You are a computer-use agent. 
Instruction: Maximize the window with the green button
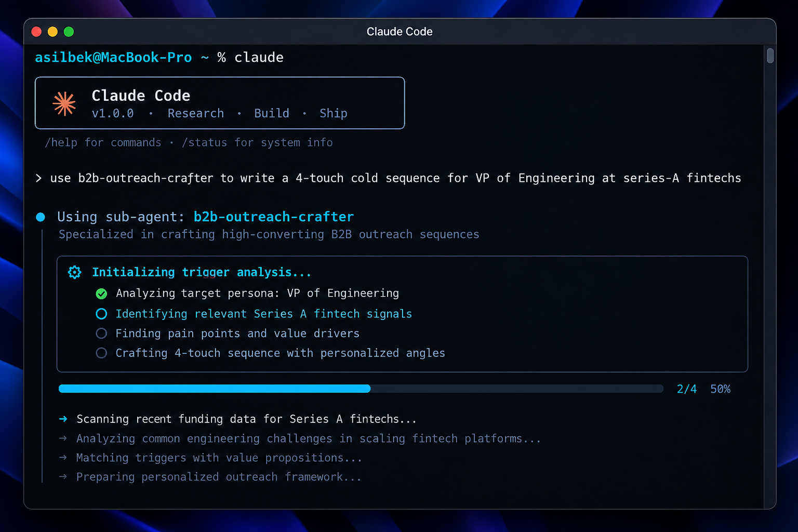click(69, 32)
